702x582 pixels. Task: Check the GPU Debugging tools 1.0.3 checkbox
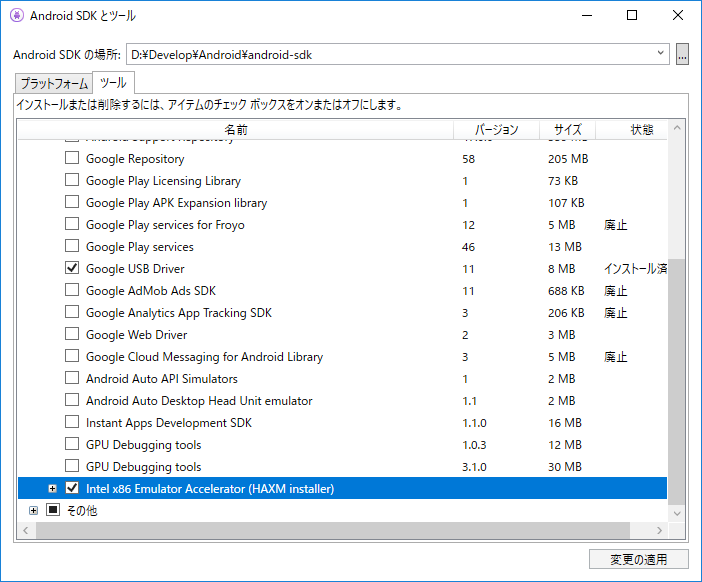(x=72, y=444)
